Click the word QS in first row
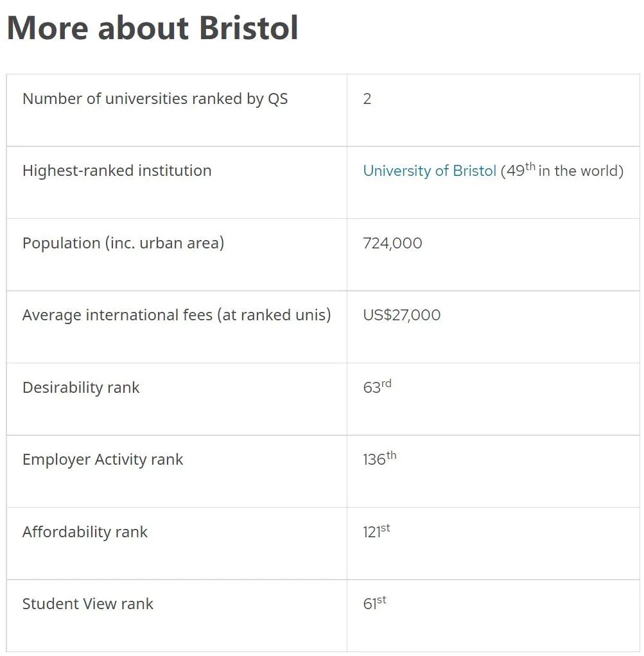The image size is (644, 656). coord(278,99)
